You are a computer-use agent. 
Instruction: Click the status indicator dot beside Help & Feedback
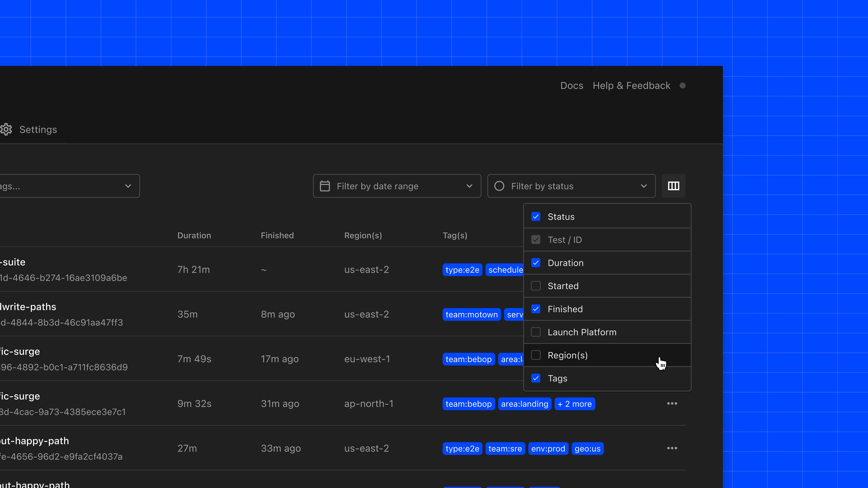[x=683, y=86]
